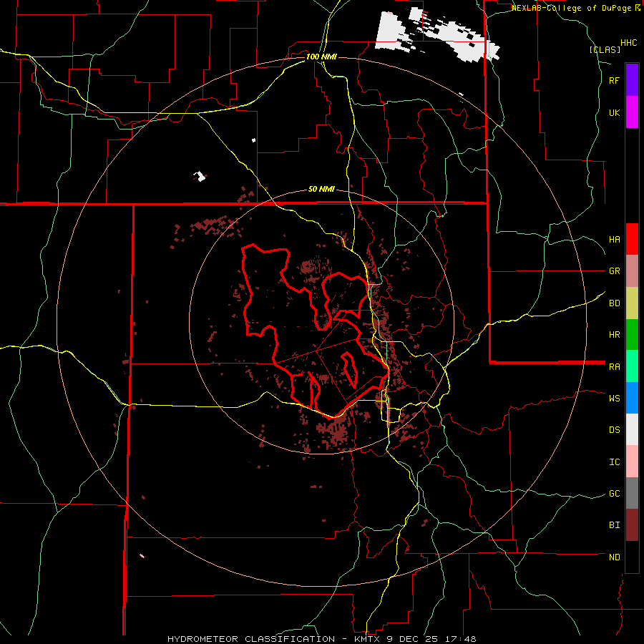Click the 17:48 timestamp
The height and width of the screenshot is (644, 644).
tap(462, 639)
